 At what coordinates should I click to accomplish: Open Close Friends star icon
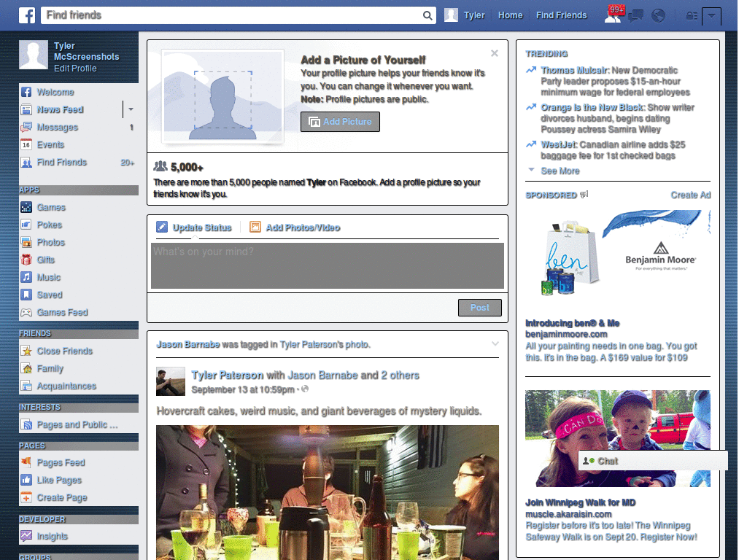(x=26, y=351)
